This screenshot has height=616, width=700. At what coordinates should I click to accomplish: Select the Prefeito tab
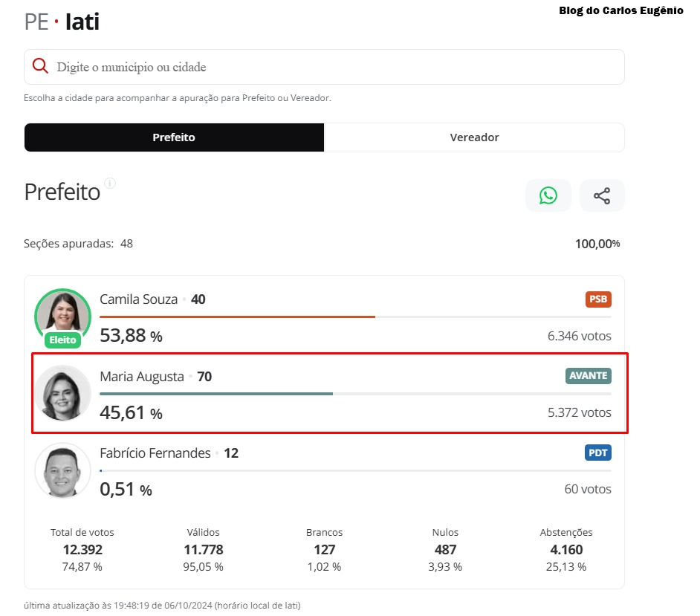coord(174,137)
